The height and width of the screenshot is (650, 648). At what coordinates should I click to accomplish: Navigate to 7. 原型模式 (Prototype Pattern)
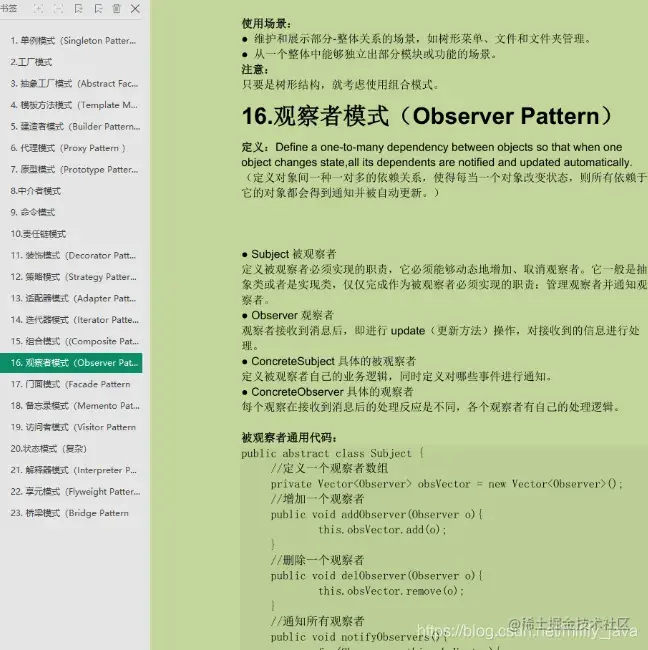pos(73,170)
